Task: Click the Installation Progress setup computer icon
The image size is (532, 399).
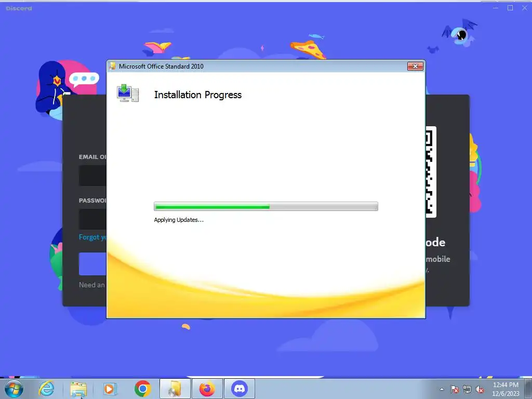Action: (128, 94)
